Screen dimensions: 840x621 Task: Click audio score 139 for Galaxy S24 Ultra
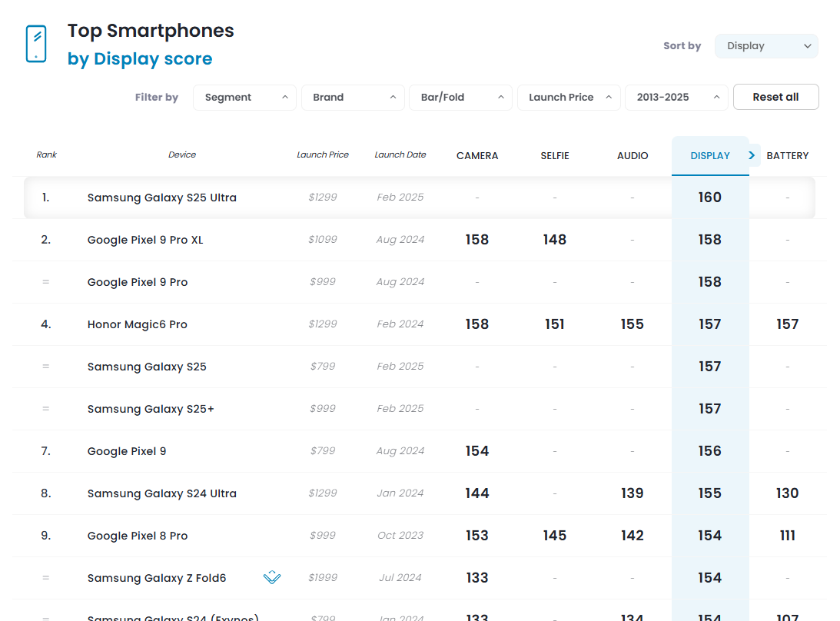tap(632, 493)
